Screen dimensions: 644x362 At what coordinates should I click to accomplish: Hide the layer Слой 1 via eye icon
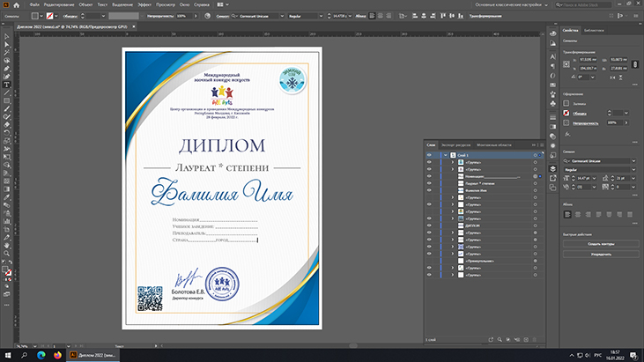pyautogui.click(x=429, y=153)
